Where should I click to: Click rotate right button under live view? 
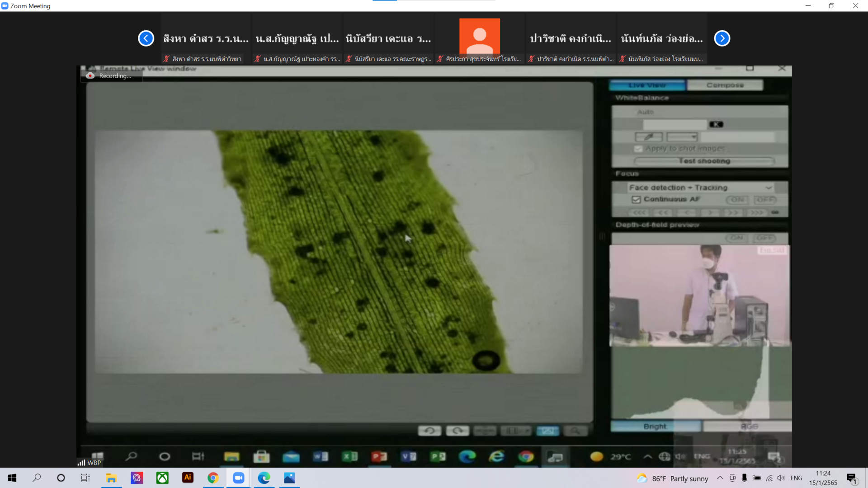(x=457, y=431)
